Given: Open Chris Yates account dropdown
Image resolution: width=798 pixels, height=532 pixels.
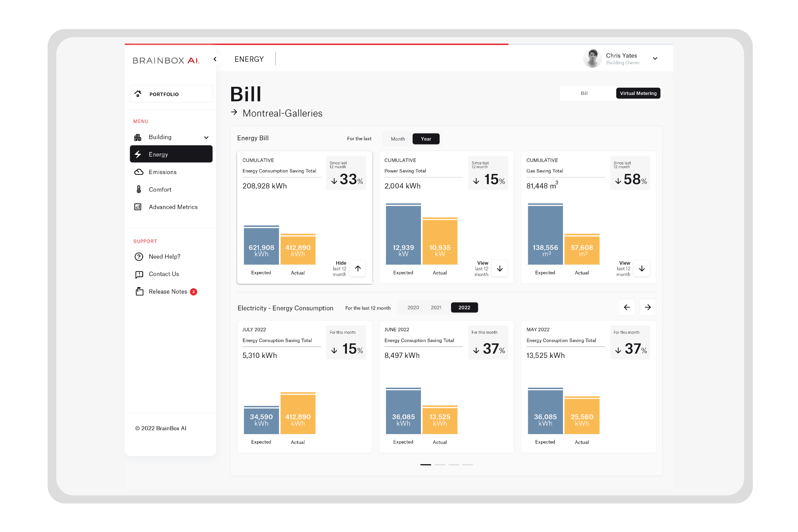Looking at the screenshot, I should coord(655,59).
